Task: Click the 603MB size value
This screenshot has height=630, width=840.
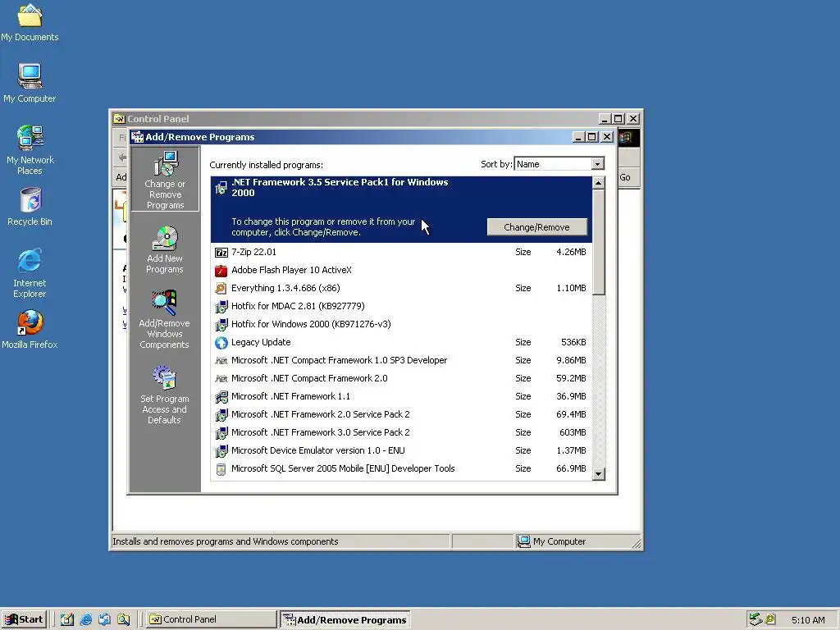Action: click(573, 433)
